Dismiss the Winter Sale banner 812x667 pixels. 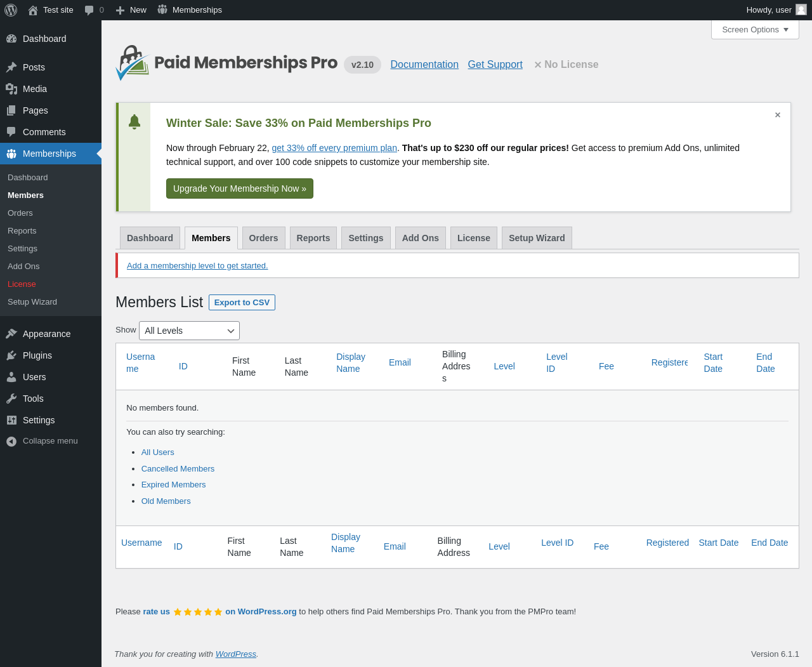click(x=778, y=115)
